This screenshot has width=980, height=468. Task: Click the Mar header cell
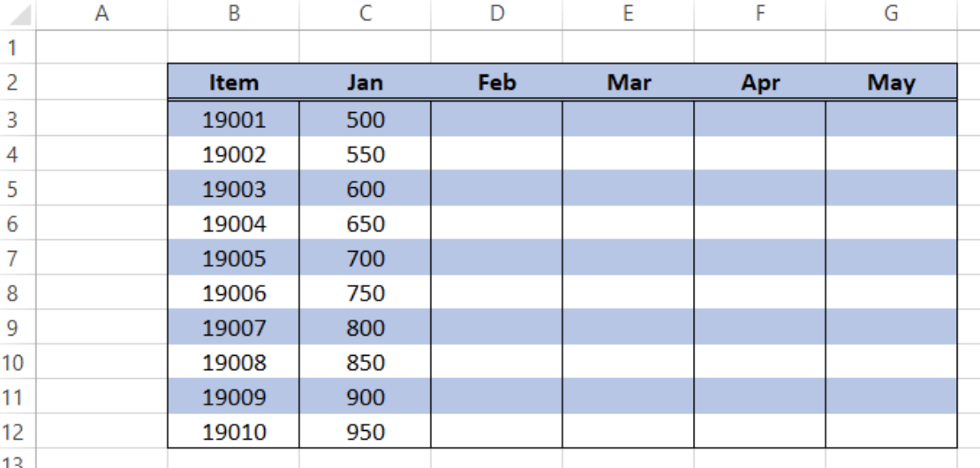[x=628, y=82]
